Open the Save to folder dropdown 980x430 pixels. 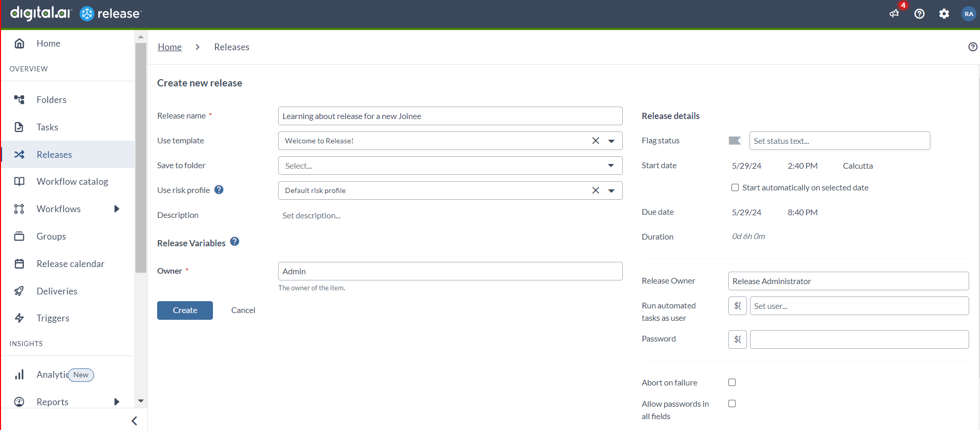point(450,166)
